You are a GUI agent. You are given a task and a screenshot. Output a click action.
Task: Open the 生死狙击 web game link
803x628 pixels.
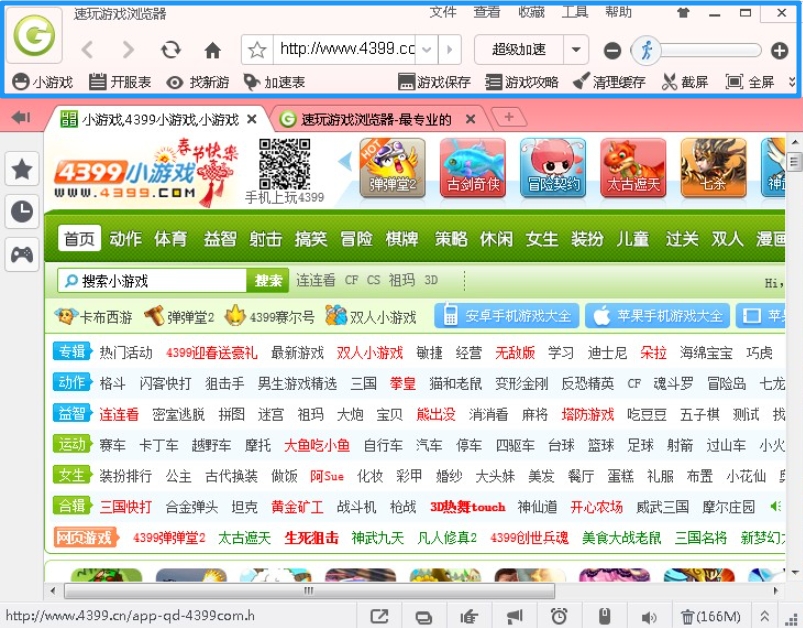click(x=311, y=537)
